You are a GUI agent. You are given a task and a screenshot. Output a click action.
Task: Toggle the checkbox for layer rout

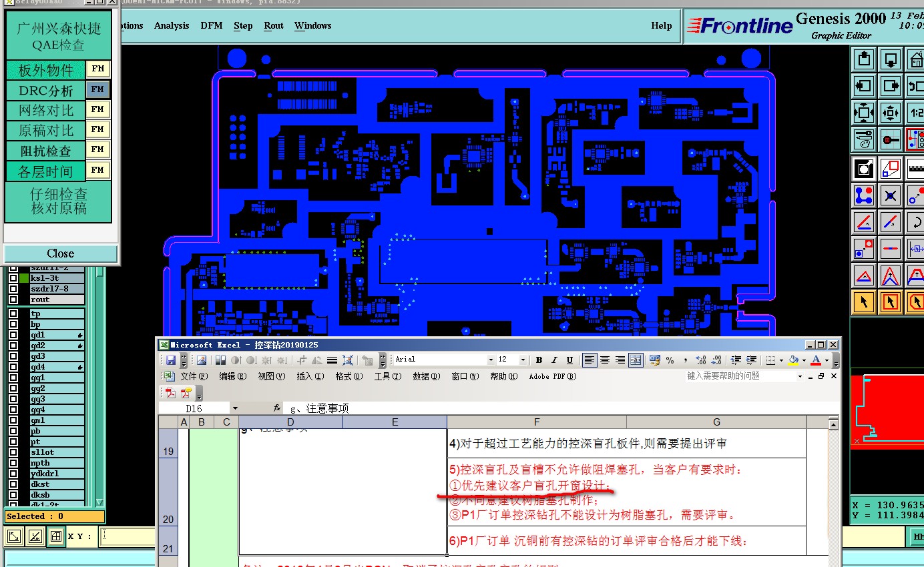[13, 300]
